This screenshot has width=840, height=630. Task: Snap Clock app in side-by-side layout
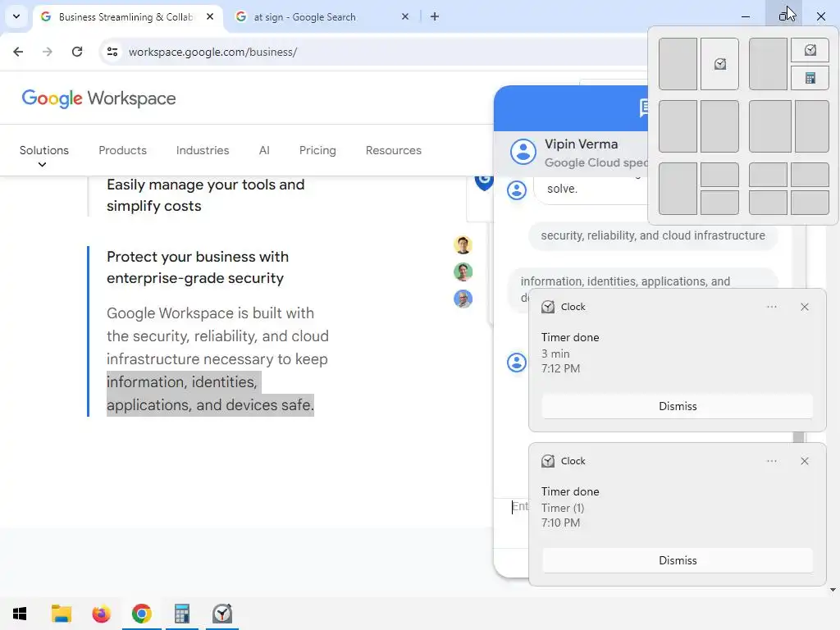719,64
